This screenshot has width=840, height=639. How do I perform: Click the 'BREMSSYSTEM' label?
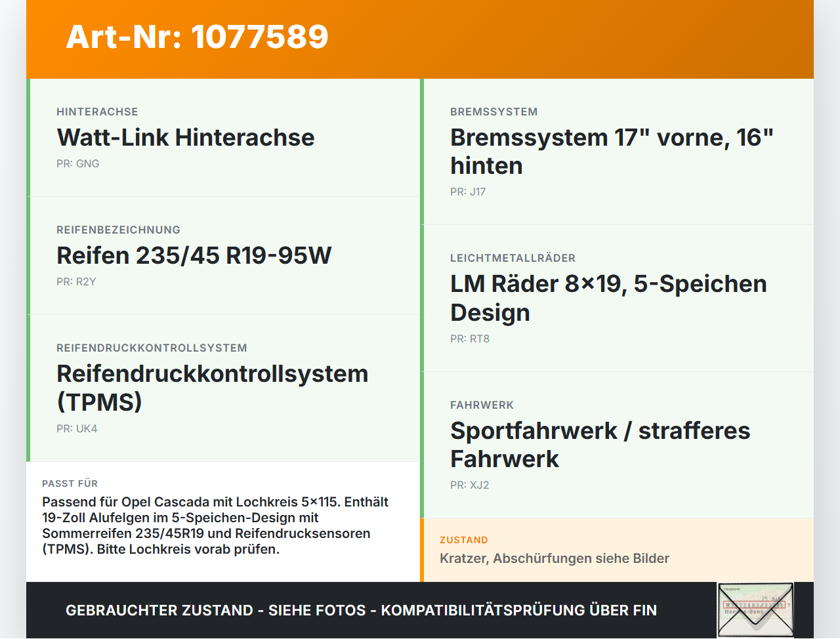point(494,112)
